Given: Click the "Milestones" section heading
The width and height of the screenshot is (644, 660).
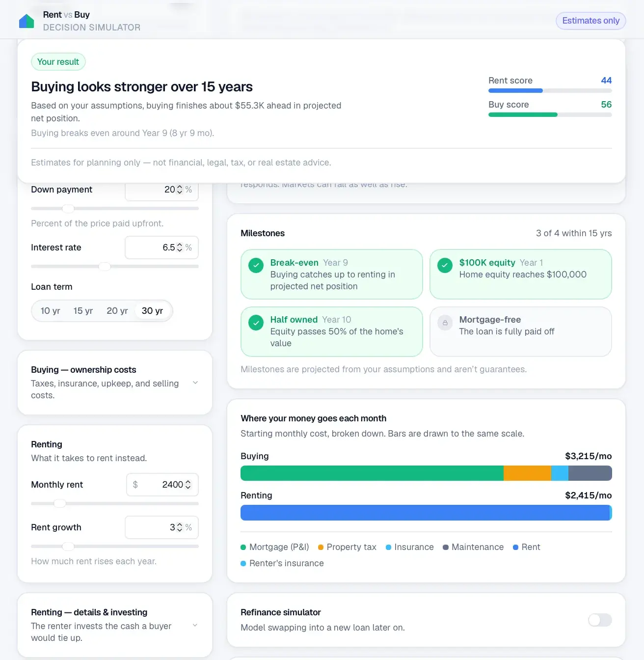Looking at the screenshot, I should coord(263,233).
